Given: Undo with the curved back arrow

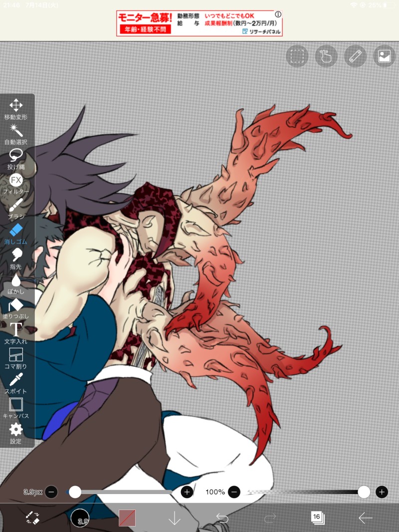Looking at the screenshot, I should (222, 518).
